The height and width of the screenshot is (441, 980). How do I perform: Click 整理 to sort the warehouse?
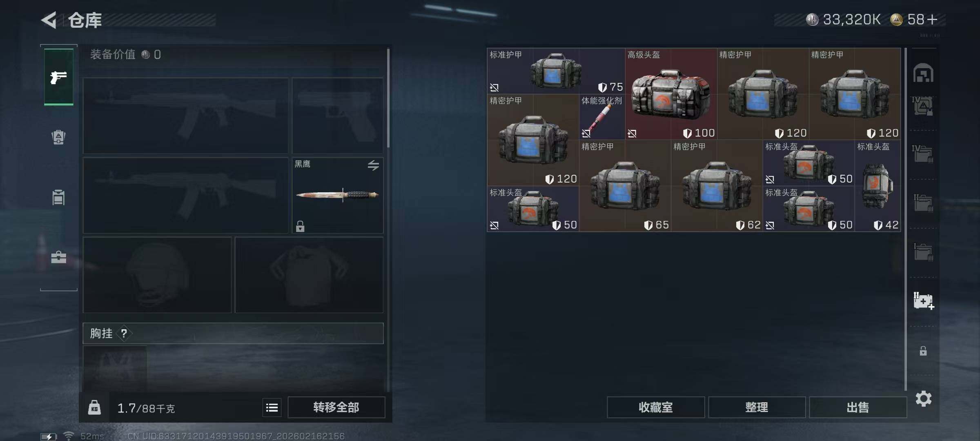point(757,407)
